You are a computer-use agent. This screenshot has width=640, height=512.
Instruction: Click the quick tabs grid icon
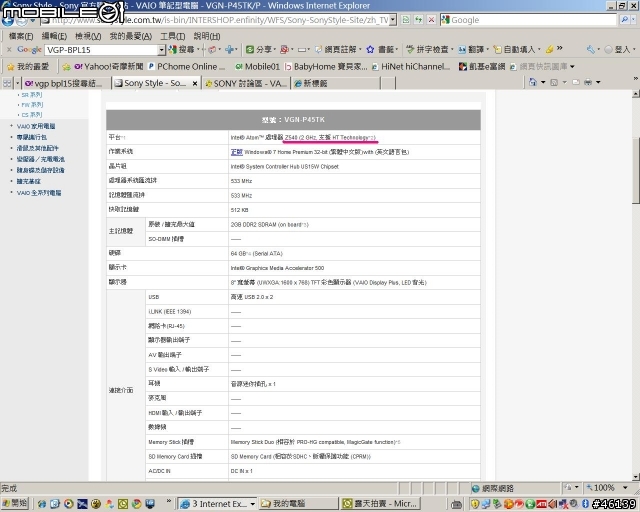7,83
